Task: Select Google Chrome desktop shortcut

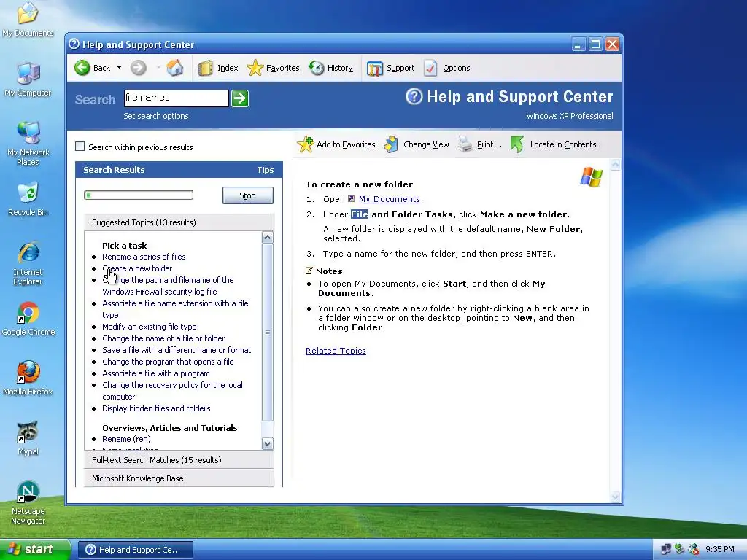Action: click(x=28, y=318)
